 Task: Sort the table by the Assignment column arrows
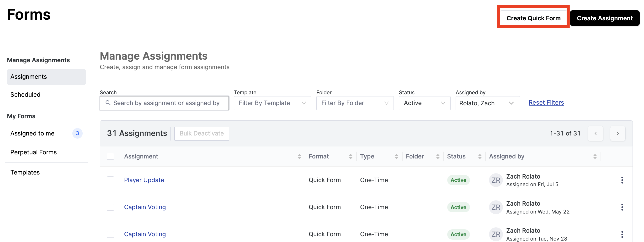tap(299, 156)
